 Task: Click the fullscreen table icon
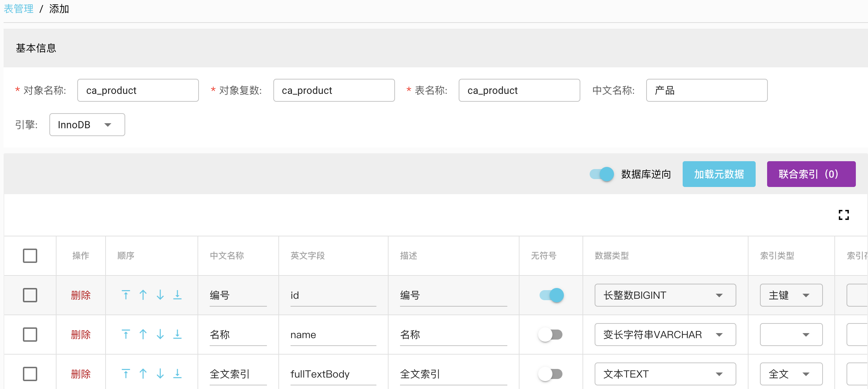pos(843,215)
